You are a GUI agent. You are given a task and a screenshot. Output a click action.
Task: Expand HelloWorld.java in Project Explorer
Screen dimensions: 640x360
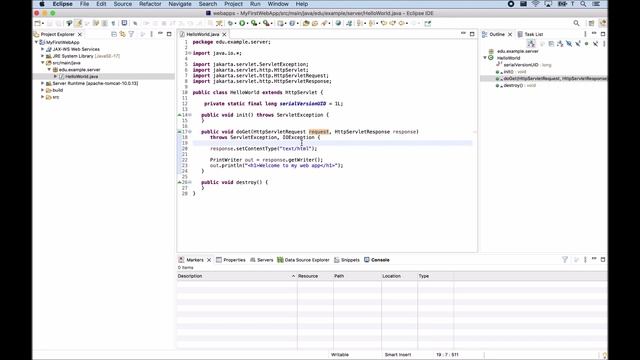56,76
